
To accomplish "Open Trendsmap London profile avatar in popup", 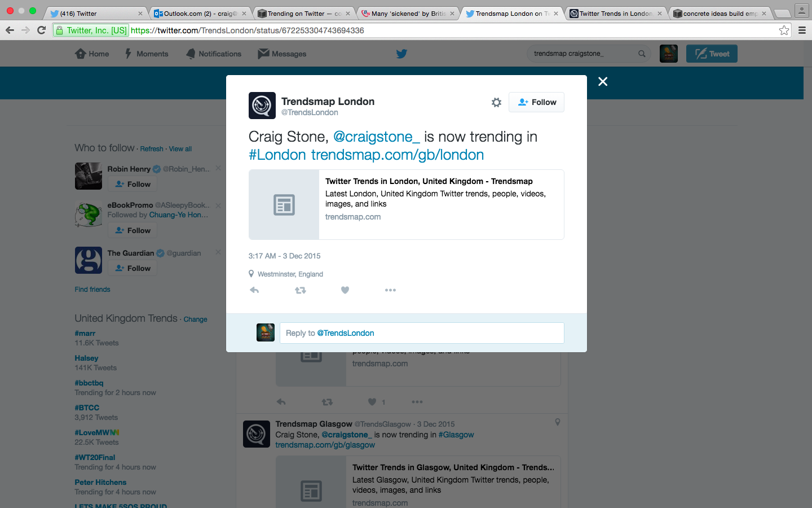I will (262, 106).
